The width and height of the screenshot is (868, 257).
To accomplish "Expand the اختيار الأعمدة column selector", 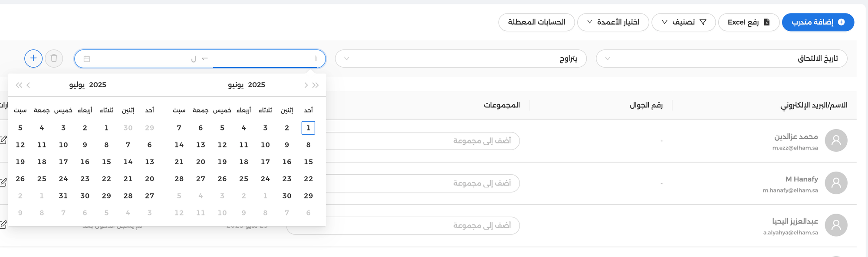I will coord(613,22).
